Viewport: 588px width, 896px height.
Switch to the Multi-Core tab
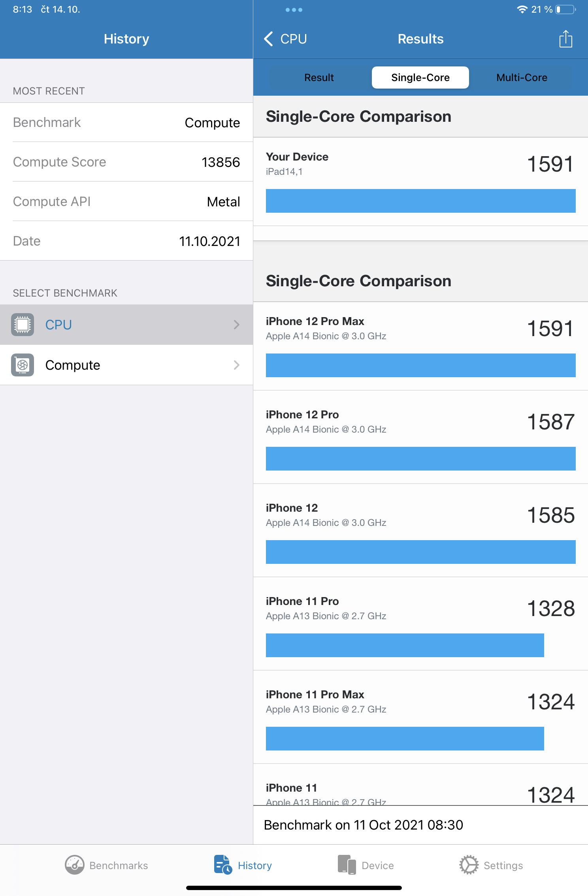(521, 77)
